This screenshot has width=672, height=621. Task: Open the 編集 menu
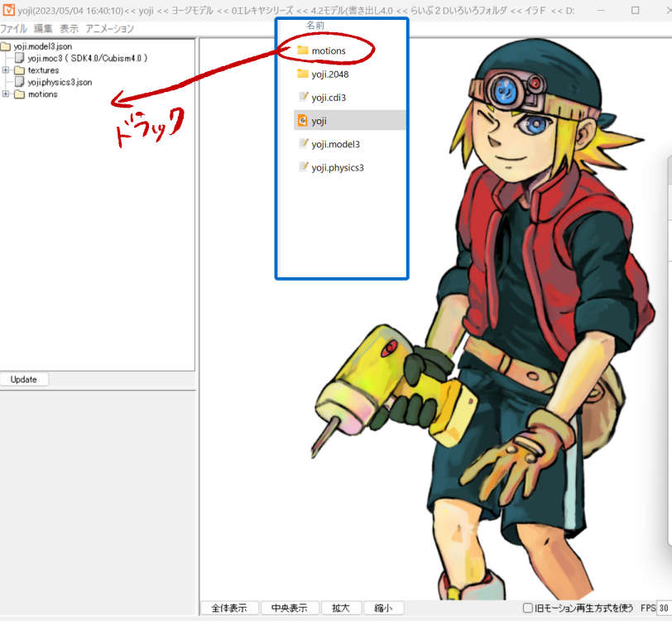point(43,29)
